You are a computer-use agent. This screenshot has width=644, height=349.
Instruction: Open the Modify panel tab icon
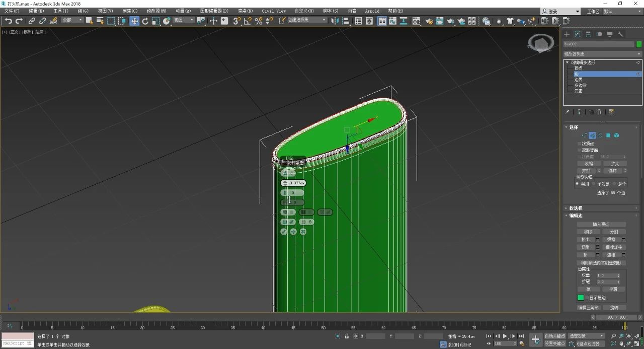coord(577,34)
